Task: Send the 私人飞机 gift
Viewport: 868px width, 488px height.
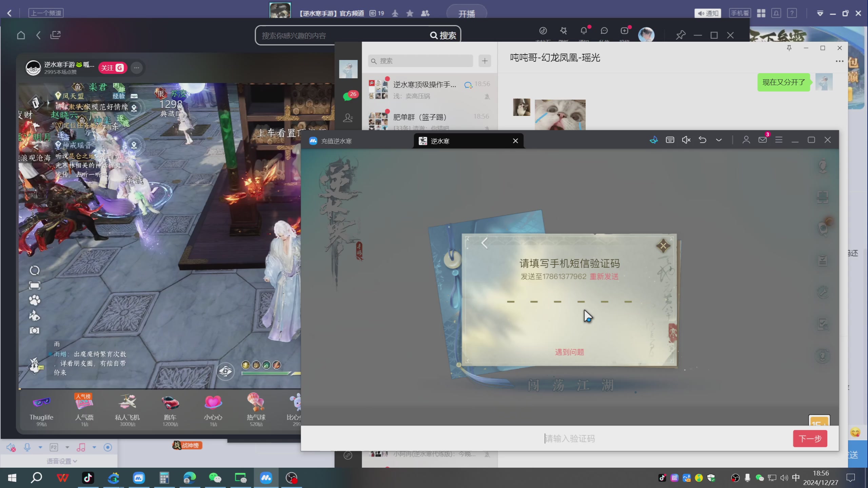Action: point(127,409)
